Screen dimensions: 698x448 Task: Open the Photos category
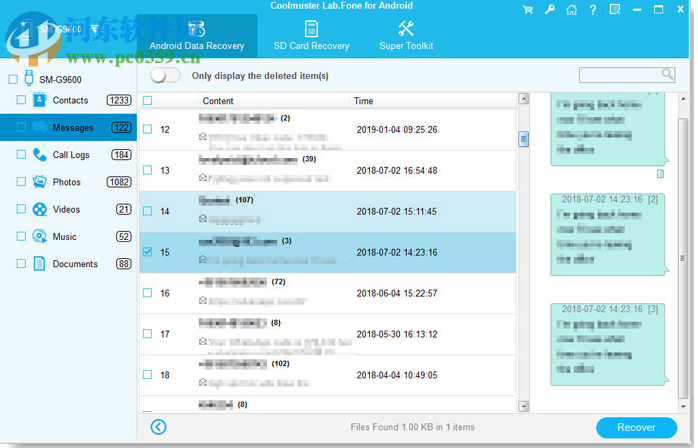68,182
